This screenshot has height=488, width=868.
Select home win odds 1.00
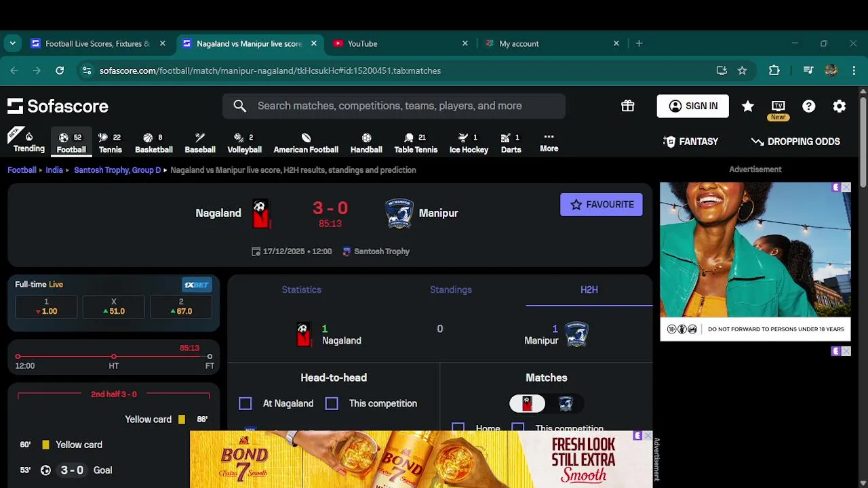(x=46, y=307)
